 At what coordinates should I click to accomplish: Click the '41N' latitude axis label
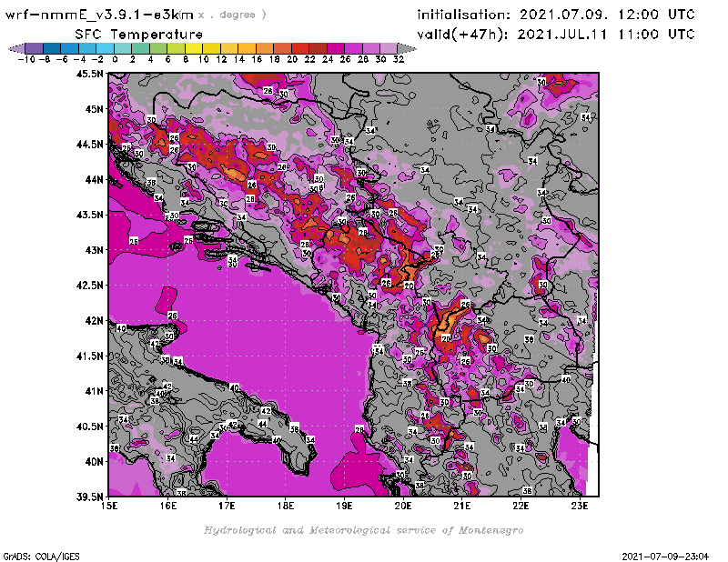tap(94, 391)
